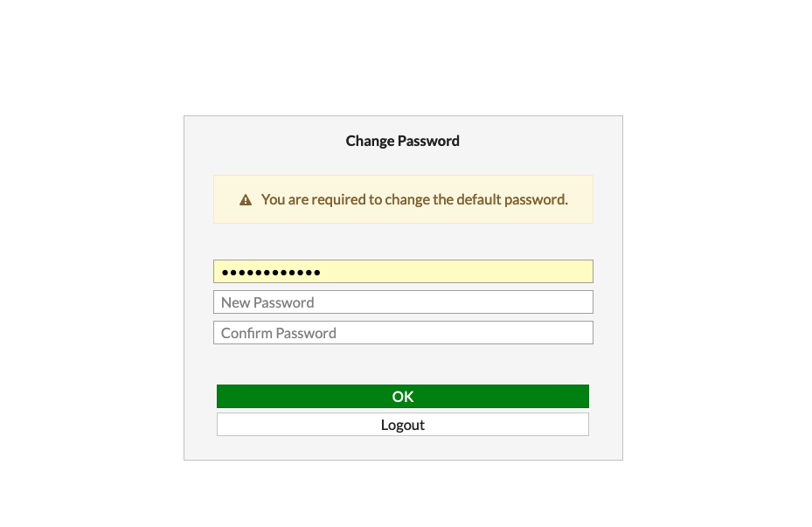Click the yellow warning notice banner

(x=402, y=199)
